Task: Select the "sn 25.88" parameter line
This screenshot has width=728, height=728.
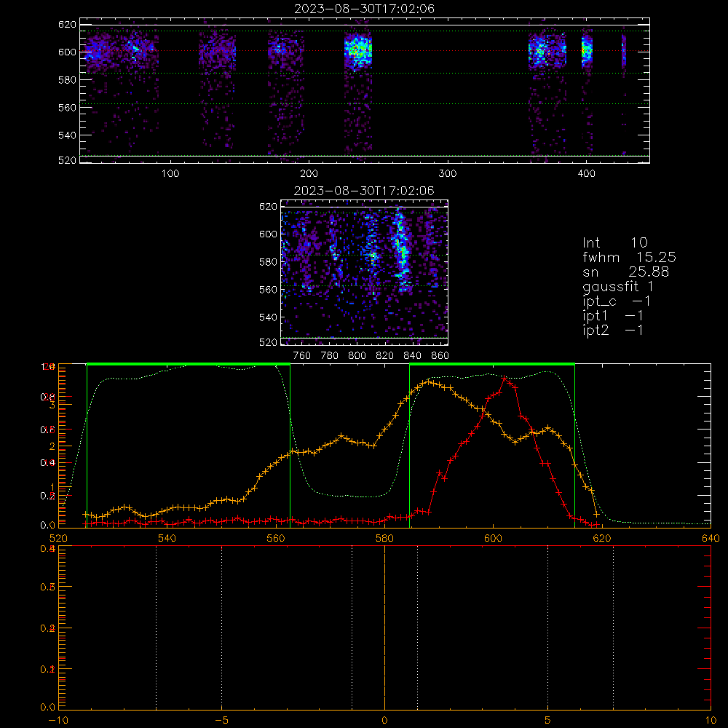Action: tap(625, 272)
